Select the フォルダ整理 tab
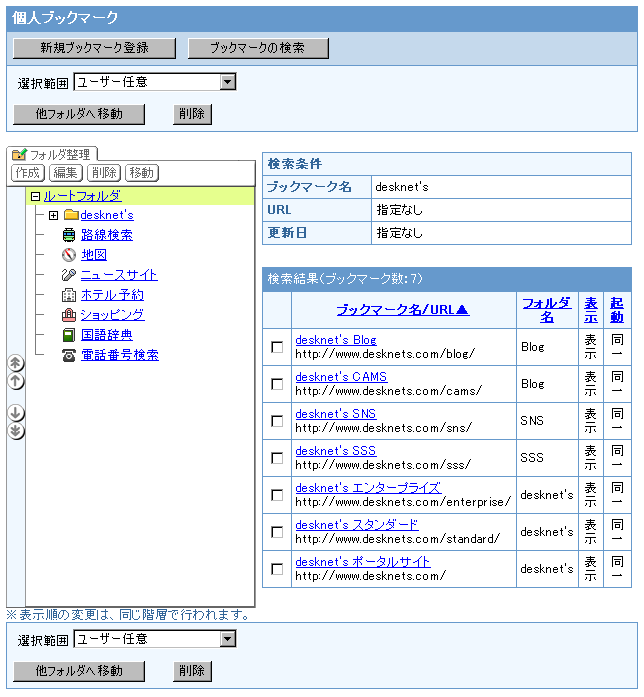The height and width of the screenshot is (697, 644). pos(52,154)
